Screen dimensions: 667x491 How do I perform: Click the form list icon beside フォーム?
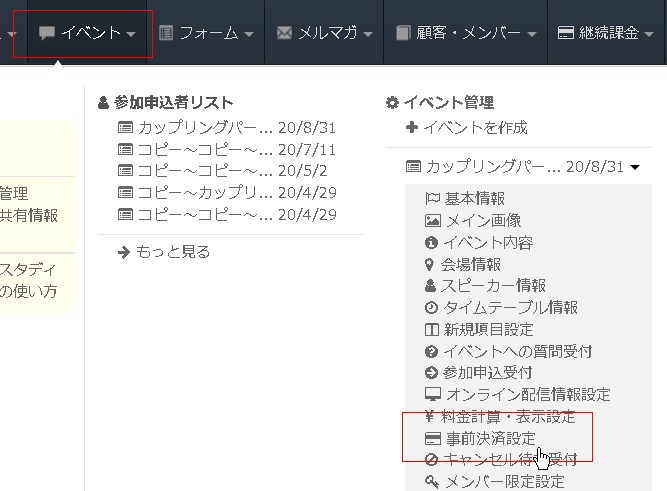[166, 33]
